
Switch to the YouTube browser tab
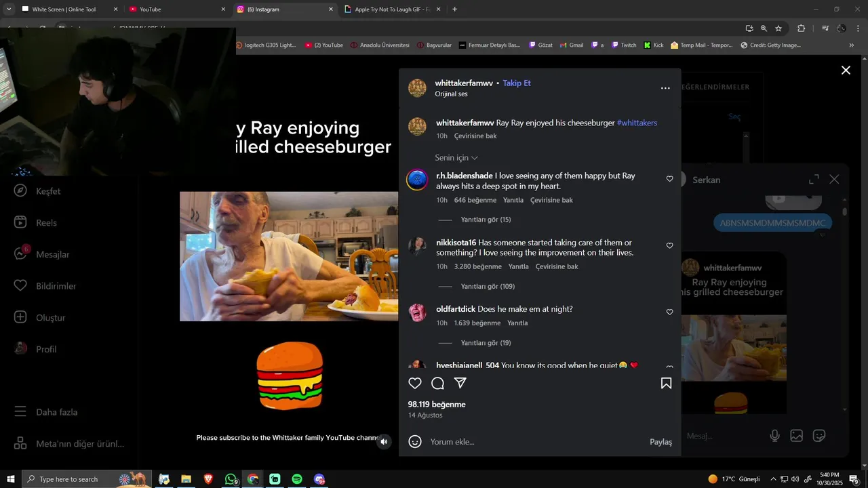176,9
